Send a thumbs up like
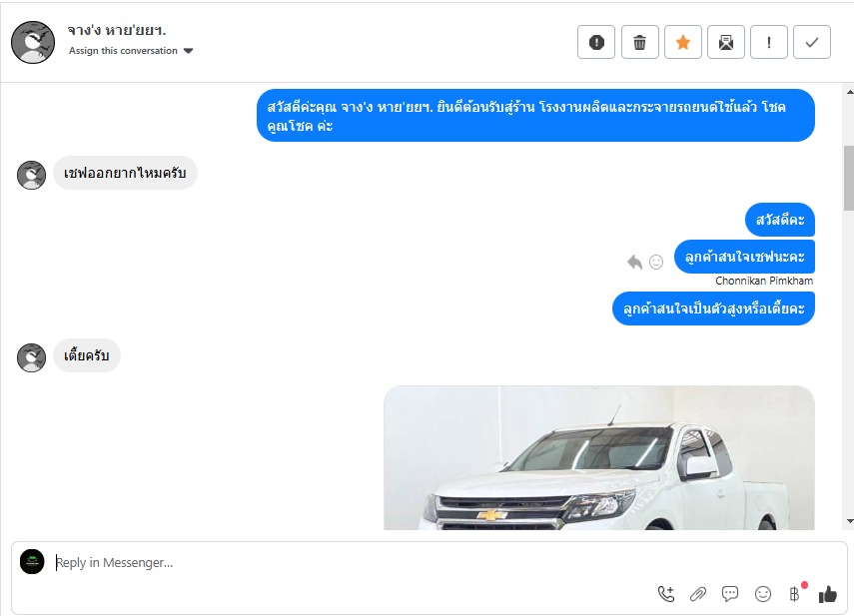 (x=827, y=594)
